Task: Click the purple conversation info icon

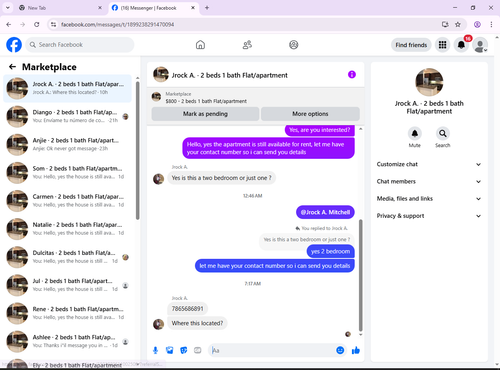Action: click(352, 75)
